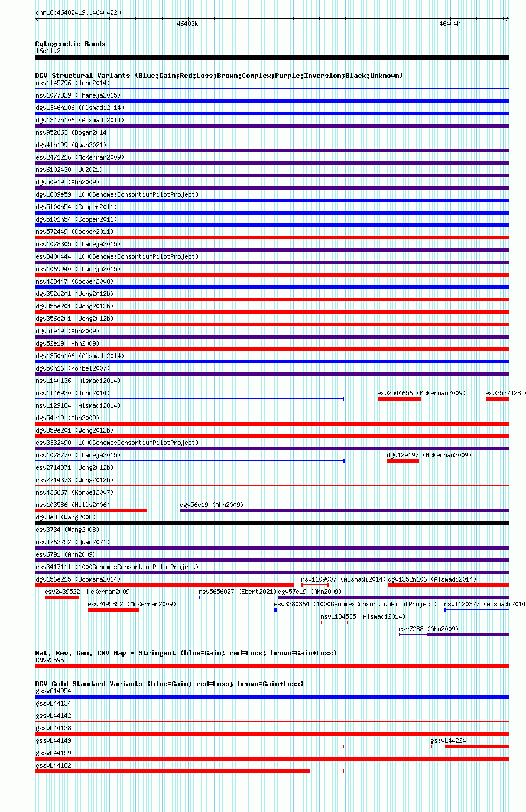Open the Cytogenetic Bands track title
526x812 pixels.
click(70, 44)
